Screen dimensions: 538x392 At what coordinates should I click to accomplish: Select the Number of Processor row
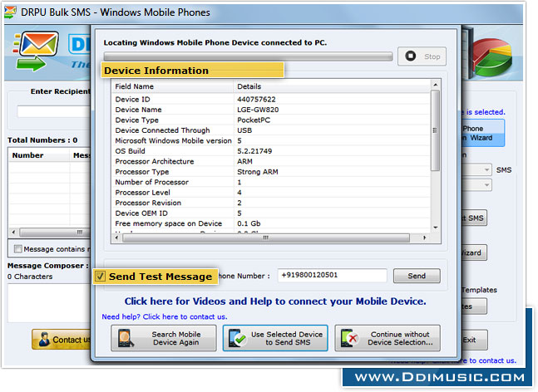tap(271, 182)
